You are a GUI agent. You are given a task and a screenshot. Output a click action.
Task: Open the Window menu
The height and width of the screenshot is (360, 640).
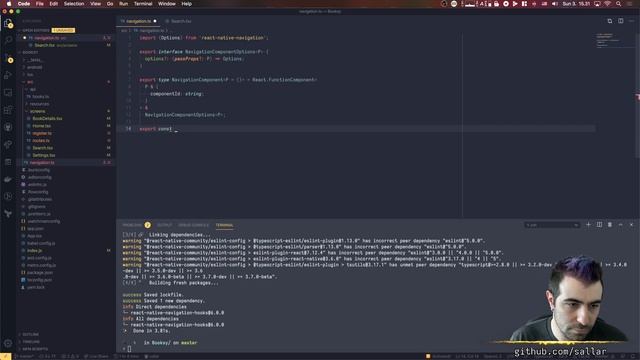(167, 4)
